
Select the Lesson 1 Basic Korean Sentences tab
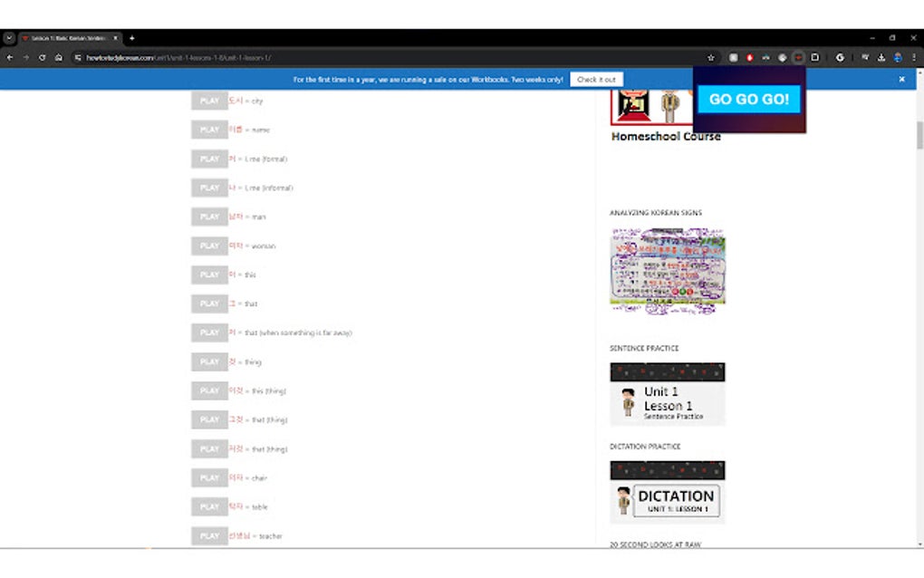tap(63, 38)
